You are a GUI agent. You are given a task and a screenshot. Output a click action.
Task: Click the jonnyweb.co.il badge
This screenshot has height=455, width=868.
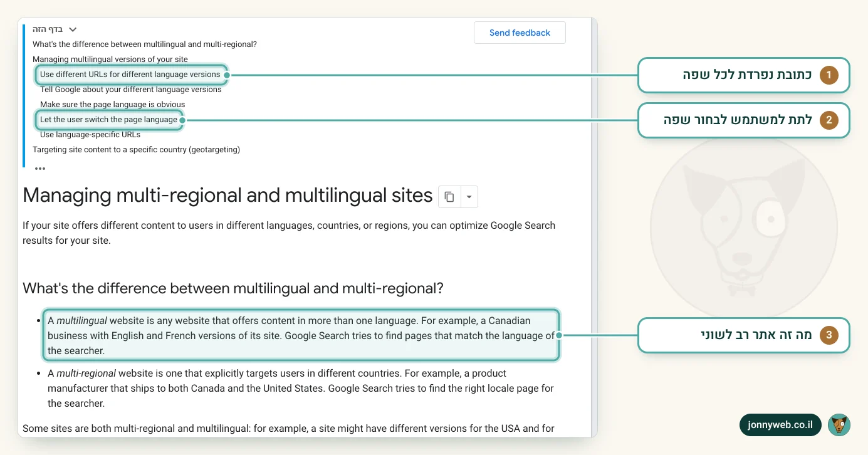pos(780,425)
